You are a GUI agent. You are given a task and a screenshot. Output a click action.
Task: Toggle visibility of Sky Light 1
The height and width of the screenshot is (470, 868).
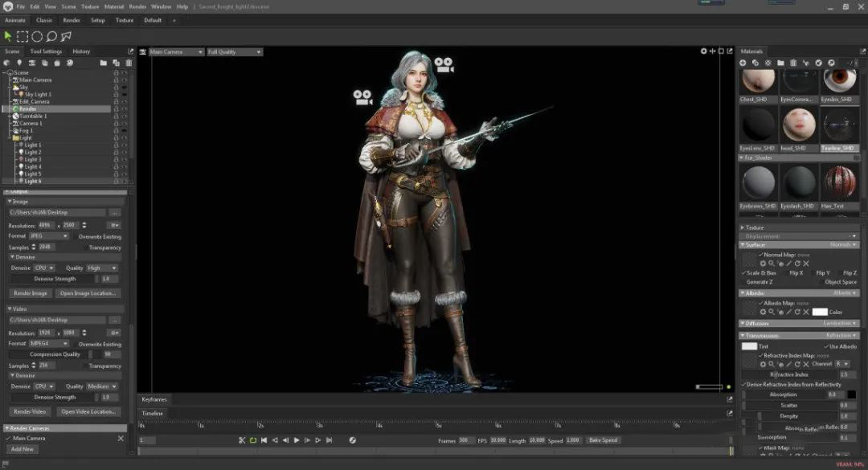point(124,95)
